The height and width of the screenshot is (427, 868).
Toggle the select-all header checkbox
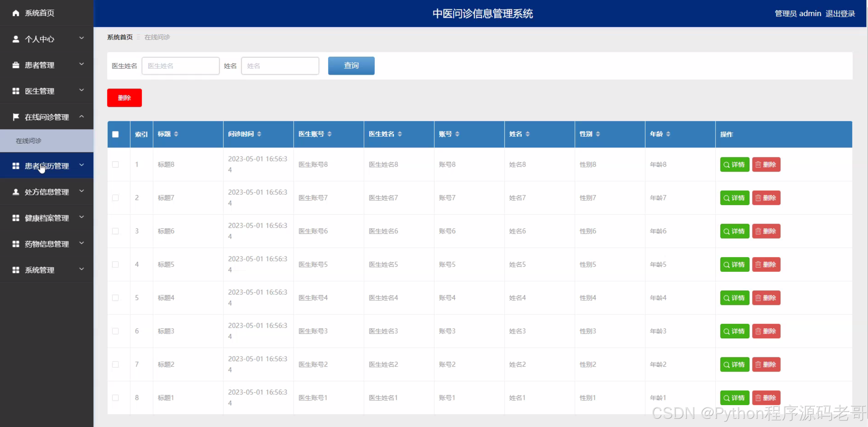click(115, 134)
